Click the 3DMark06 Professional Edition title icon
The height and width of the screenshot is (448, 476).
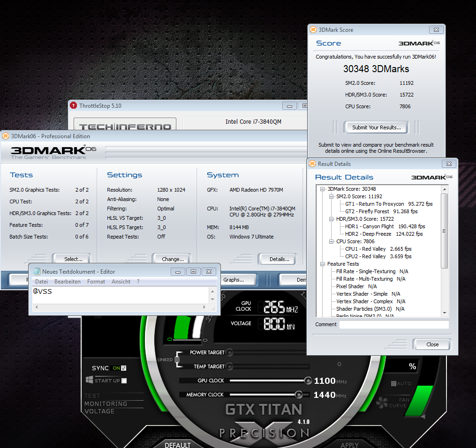click(6, 136)
